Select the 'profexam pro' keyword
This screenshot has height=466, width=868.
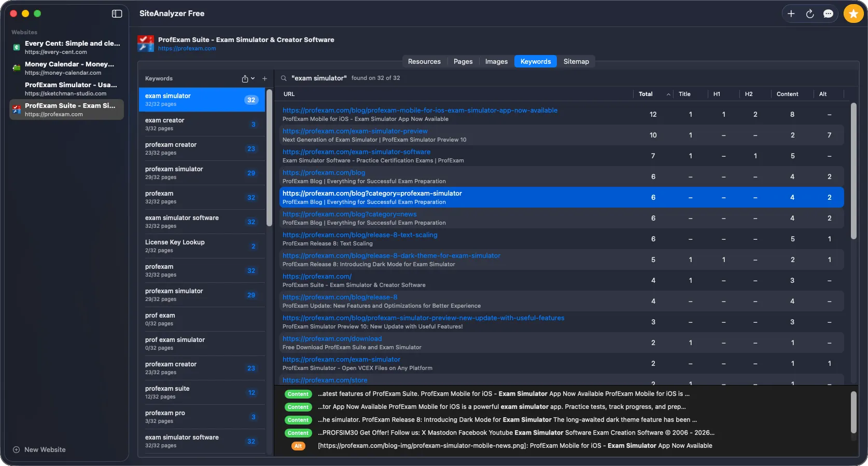click(202, 417)
